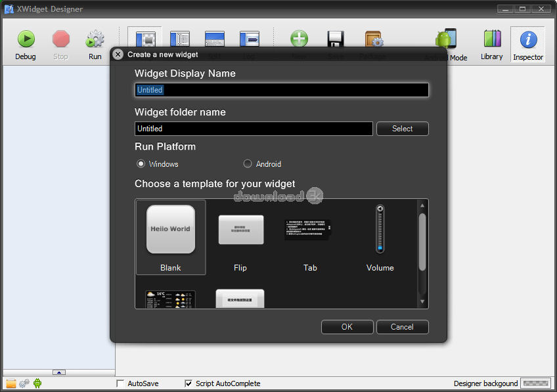The image size is (557, 392).
Task: Toggle the Inspector info icon
Action: (x=528, y=39)
